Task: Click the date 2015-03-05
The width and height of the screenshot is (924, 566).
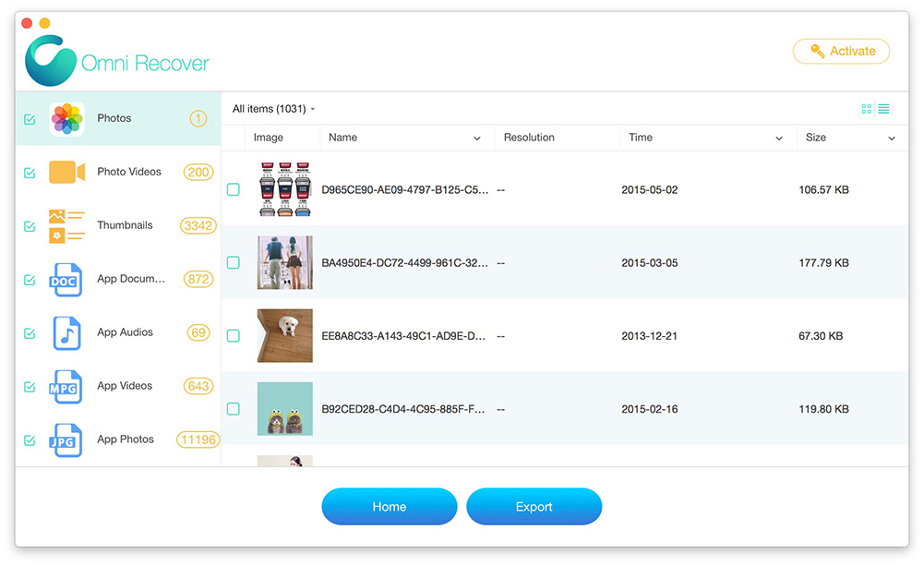Action: pos(650,263)
